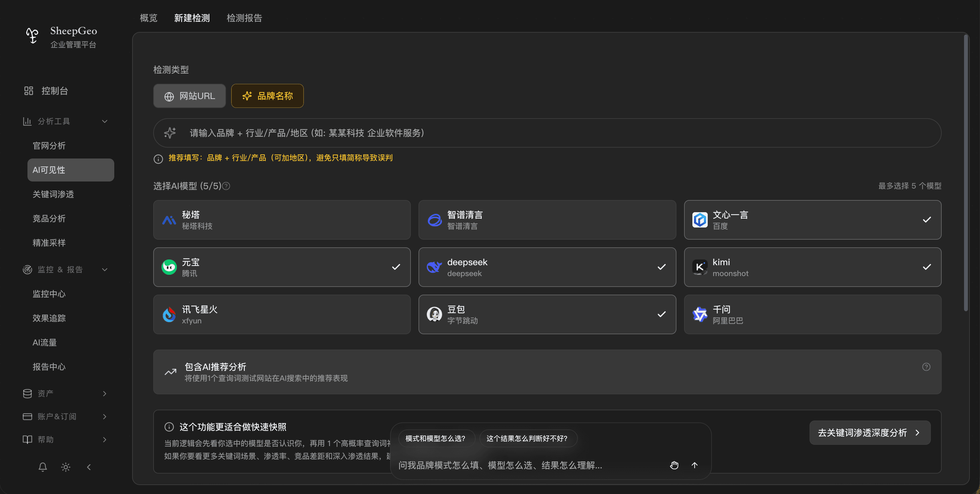Click the trend arrow icon for AI推荐分析
980x494 pixels.
pos(170,372)
